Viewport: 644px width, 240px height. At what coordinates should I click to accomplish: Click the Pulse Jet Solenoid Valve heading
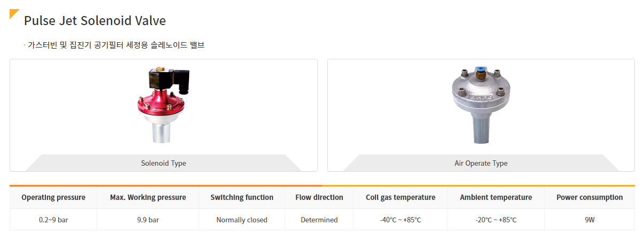click(x=95, y=21)
